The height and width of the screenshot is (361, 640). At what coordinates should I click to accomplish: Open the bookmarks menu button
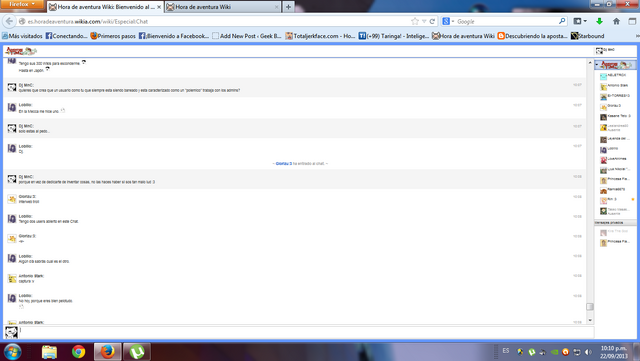point(580,21)
